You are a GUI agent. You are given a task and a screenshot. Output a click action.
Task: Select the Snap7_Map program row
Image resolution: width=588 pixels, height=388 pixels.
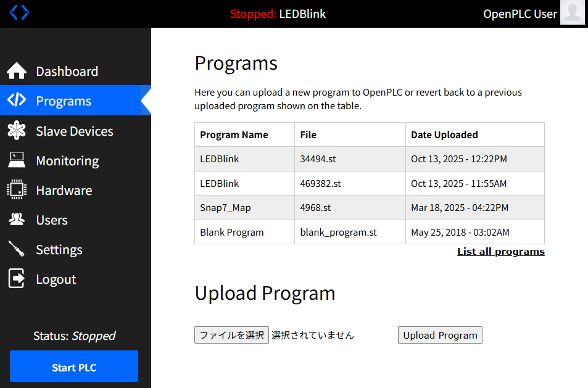pyautogui.click(x=369, y=208)
